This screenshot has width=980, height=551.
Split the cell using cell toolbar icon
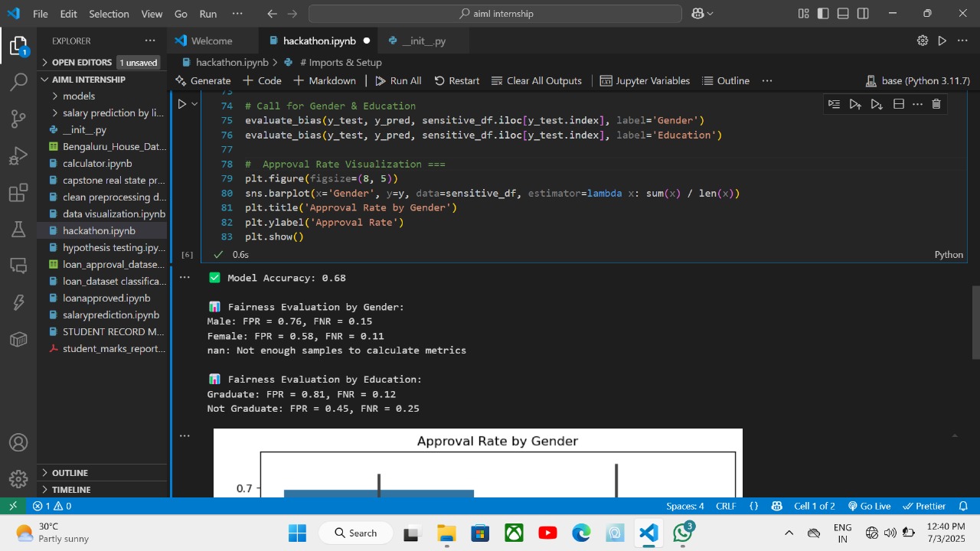899,104
